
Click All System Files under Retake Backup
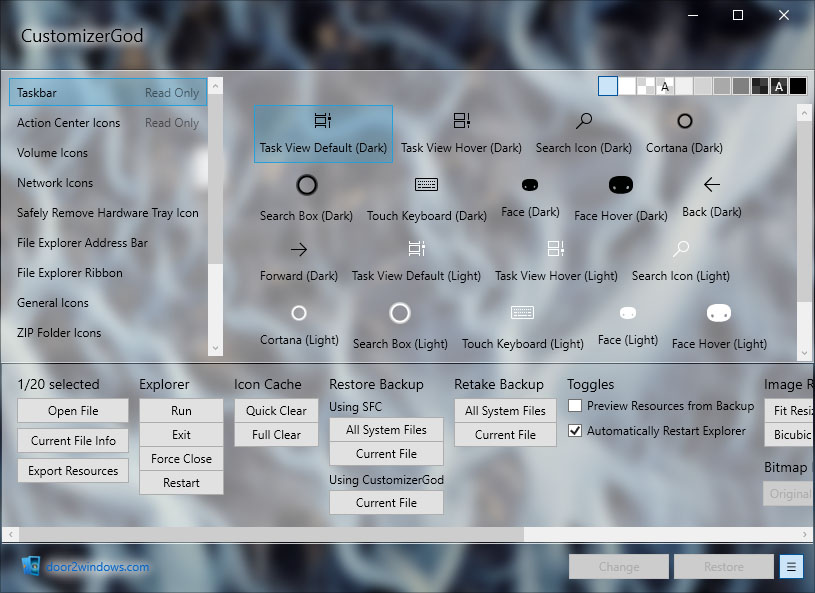coord(505,411)
